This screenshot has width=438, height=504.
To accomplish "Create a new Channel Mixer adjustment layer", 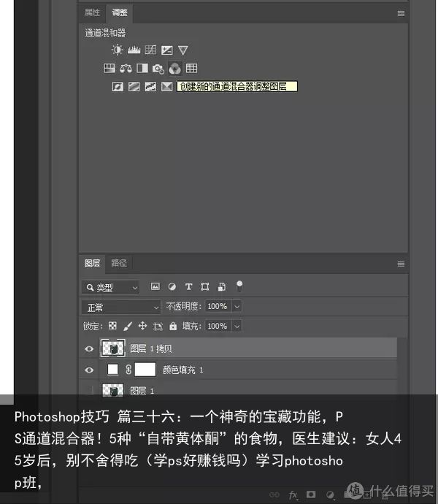I will pos(174,68).
